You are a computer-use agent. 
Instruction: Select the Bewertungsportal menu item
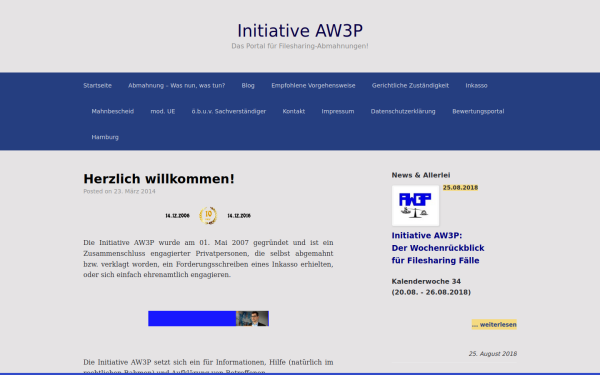478,111
